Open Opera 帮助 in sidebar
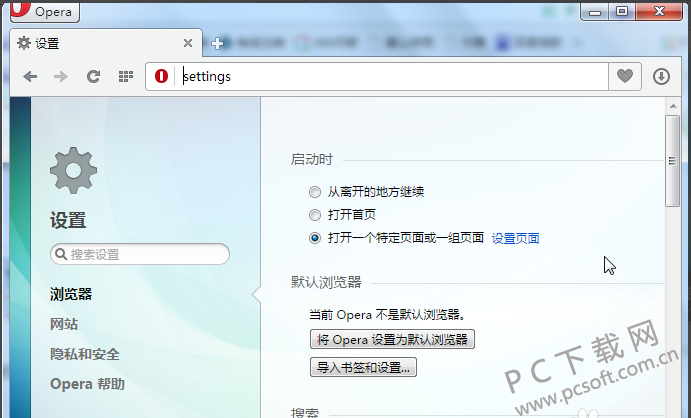This screenshot has width=691, height=418. [x=87, y=384]
